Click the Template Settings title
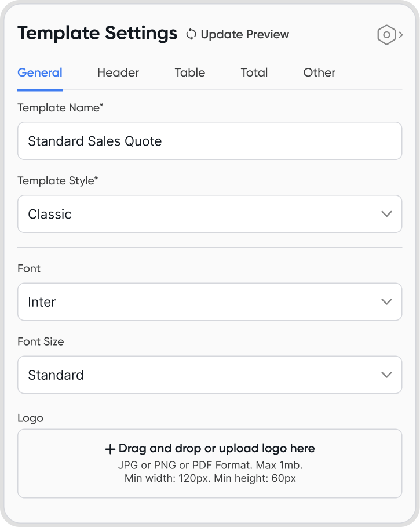 (x=97, y=34)
